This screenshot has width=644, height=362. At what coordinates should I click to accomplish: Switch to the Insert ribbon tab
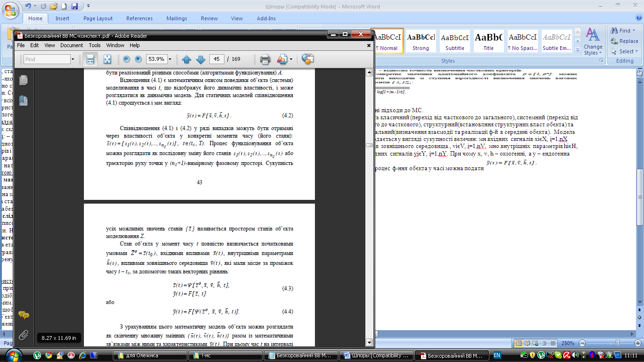click(x=62, y=18)
